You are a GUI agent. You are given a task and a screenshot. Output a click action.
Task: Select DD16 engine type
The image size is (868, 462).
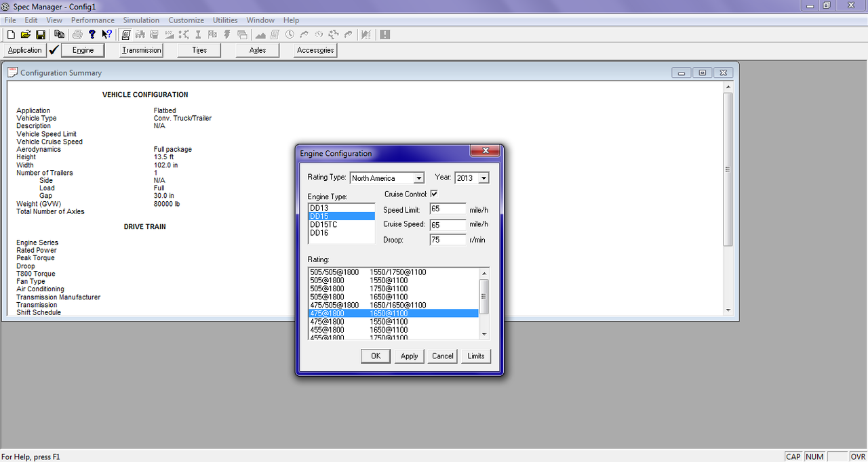coord(341,232)
